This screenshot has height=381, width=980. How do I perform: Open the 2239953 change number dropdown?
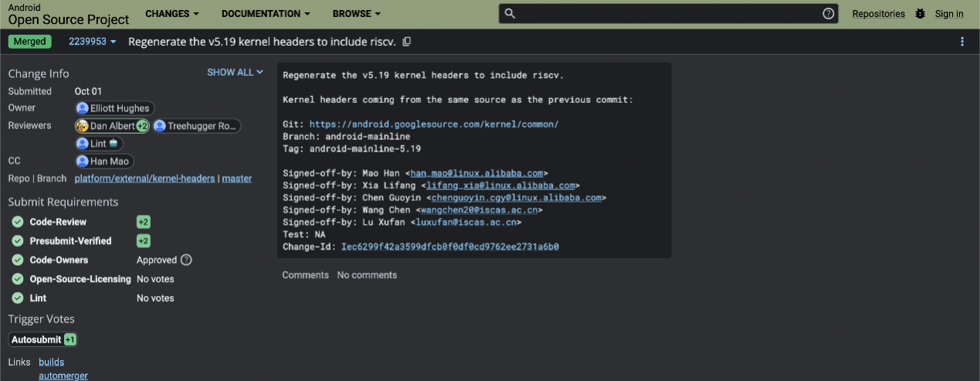point(93,42)
